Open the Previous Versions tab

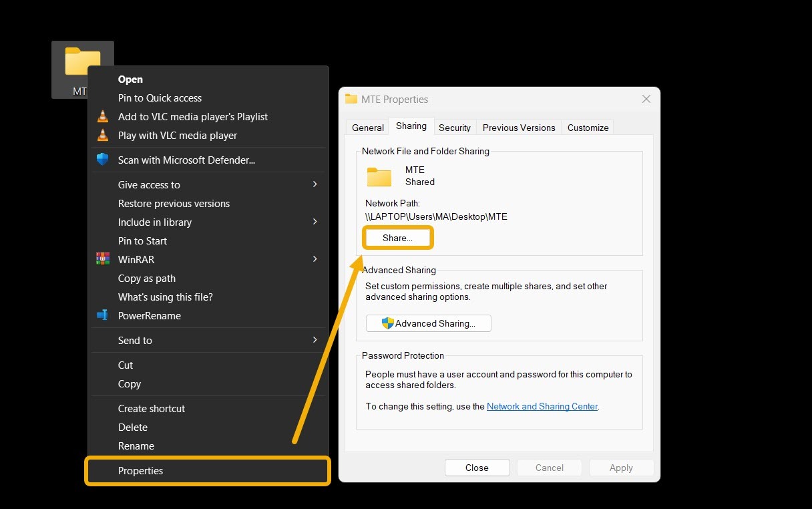click(x=519, y=127)
